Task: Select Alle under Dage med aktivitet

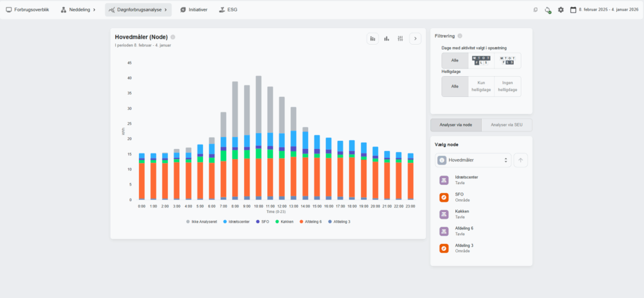Action: [x=455, y=60]
